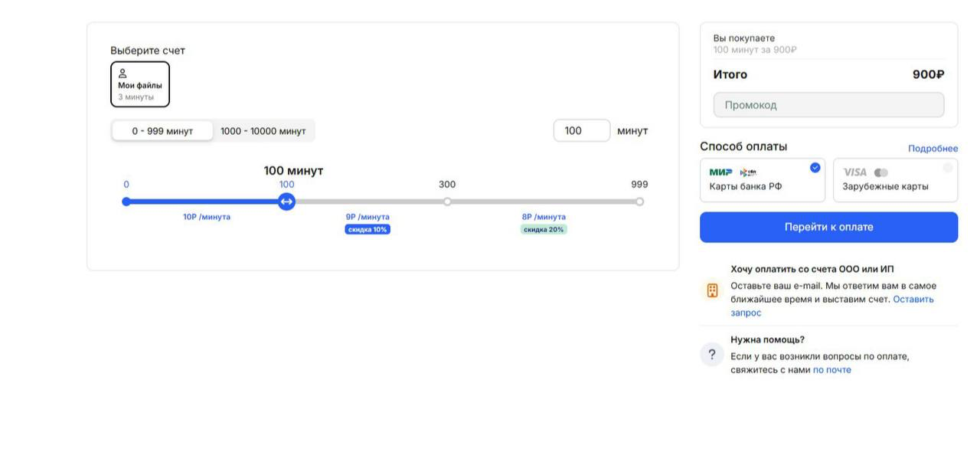Click the person icon in Мои файлы card
This screenshot has height=469, width=980.
click(122, 74)
